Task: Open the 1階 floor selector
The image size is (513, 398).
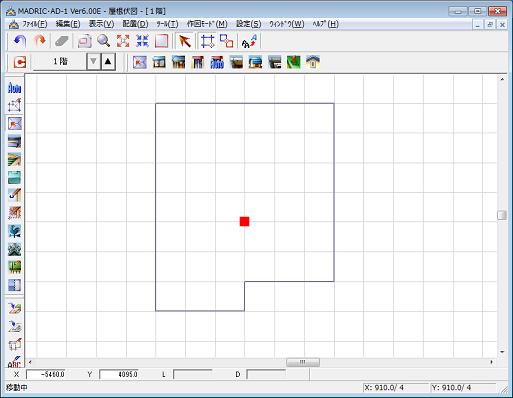Action: point(60,62)
